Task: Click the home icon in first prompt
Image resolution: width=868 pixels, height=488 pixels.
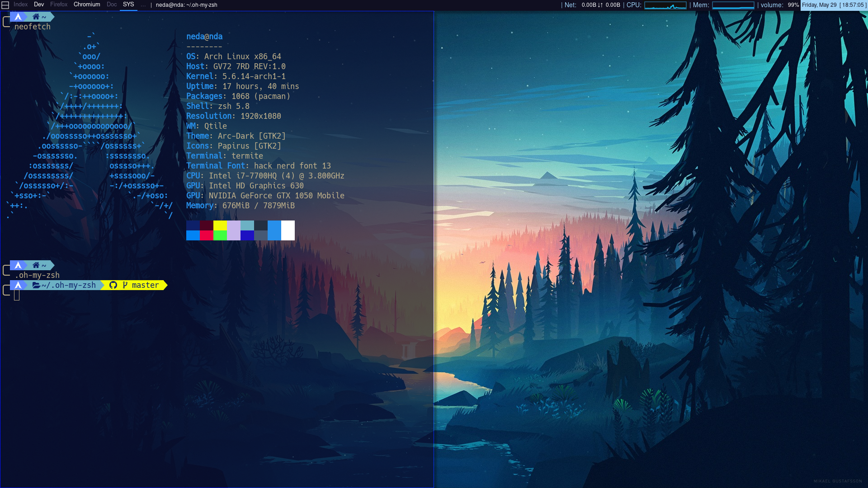Action: 36,17
